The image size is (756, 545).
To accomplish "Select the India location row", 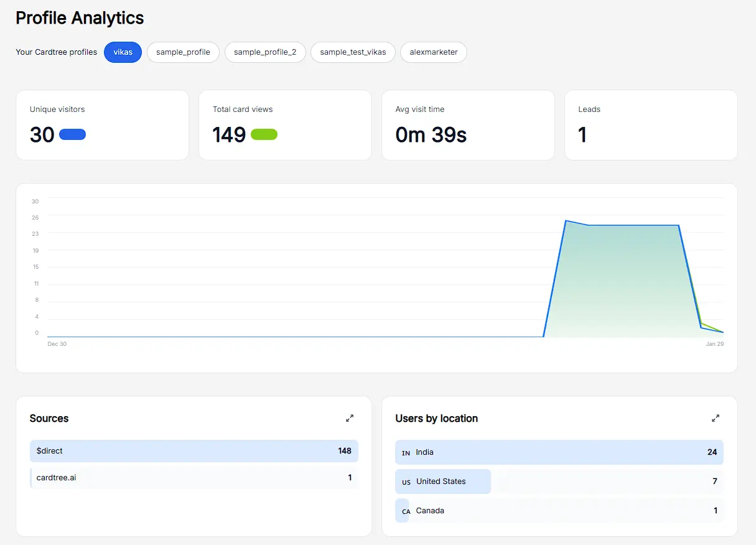I will 559,452.
